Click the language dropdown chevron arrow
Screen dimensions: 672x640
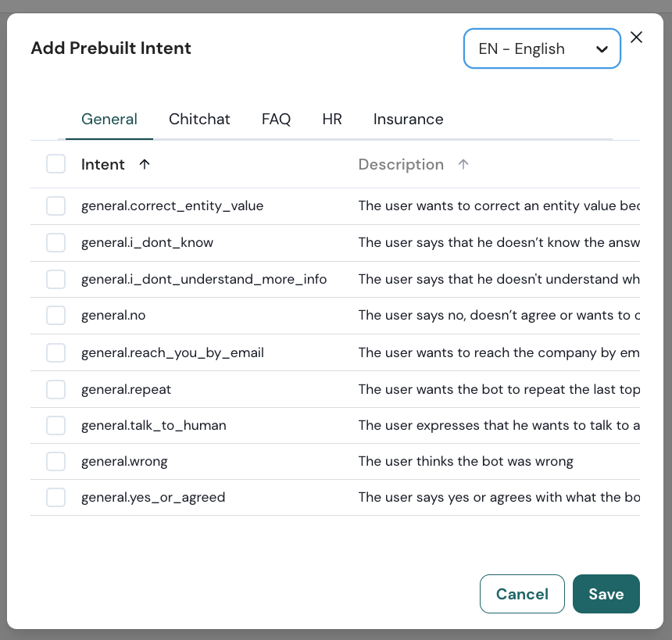point(602,49)
